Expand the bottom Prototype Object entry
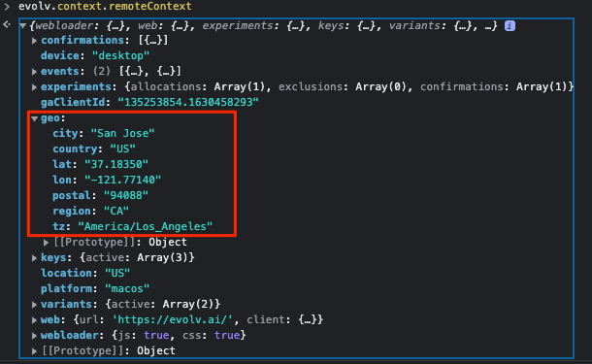This screenshot has height=364, width=592. (34, 351)
